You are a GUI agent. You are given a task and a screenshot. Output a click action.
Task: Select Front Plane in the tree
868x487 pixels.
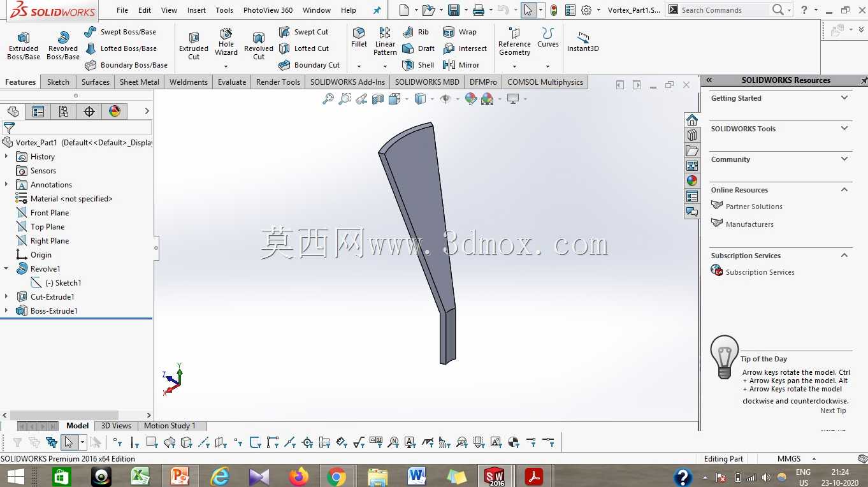50,213
